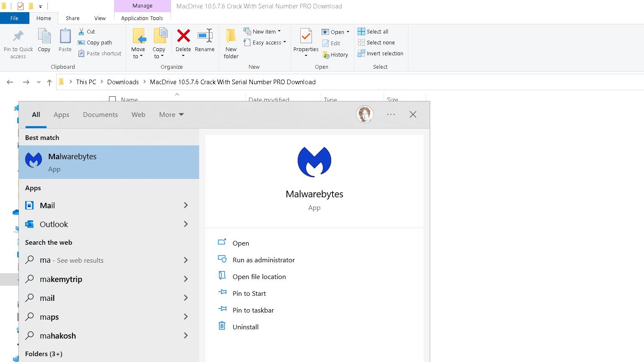Click the Up directory arrow button
Image resolution: width=644 pixels, height=362 pixels.
tap(49, 82)
